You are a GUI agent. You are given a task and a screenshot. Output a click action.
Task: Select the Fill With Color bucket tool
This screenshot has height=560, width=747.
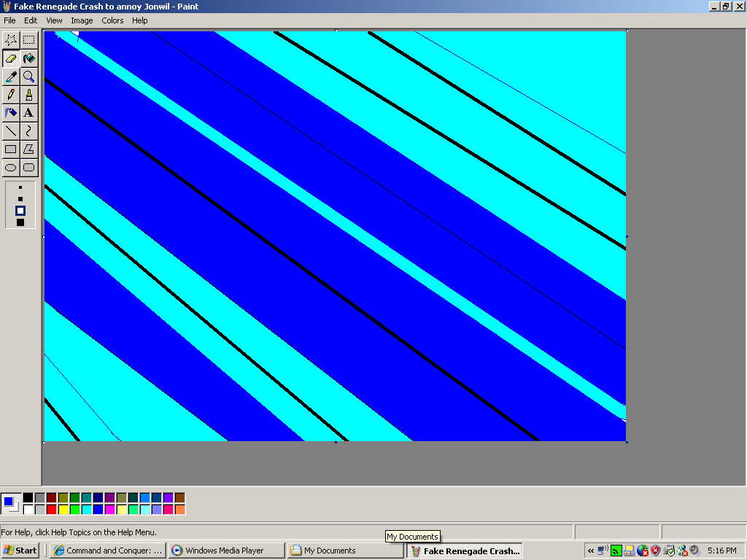pos(29,58)
